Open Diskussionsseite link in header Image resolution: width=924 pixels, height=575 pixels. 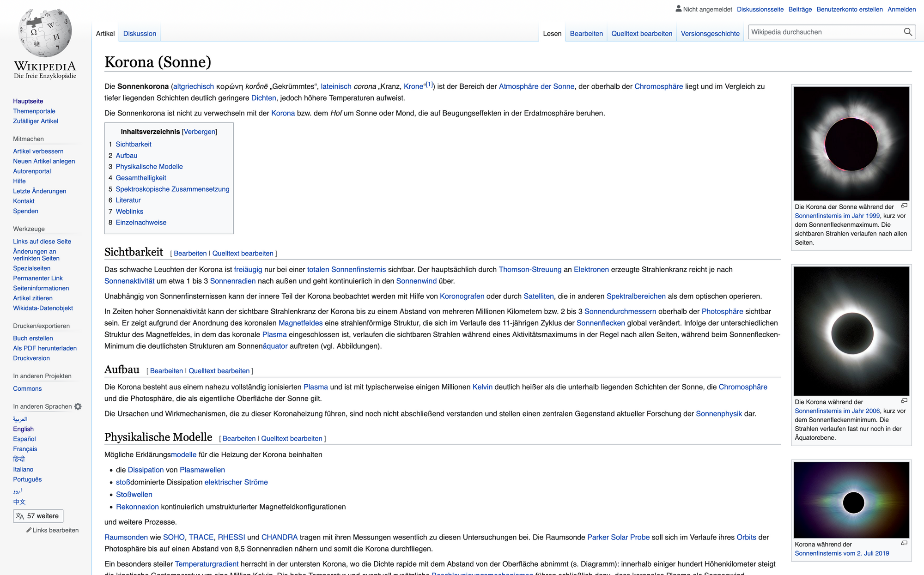pyautogui.click(x=760, y=9)
